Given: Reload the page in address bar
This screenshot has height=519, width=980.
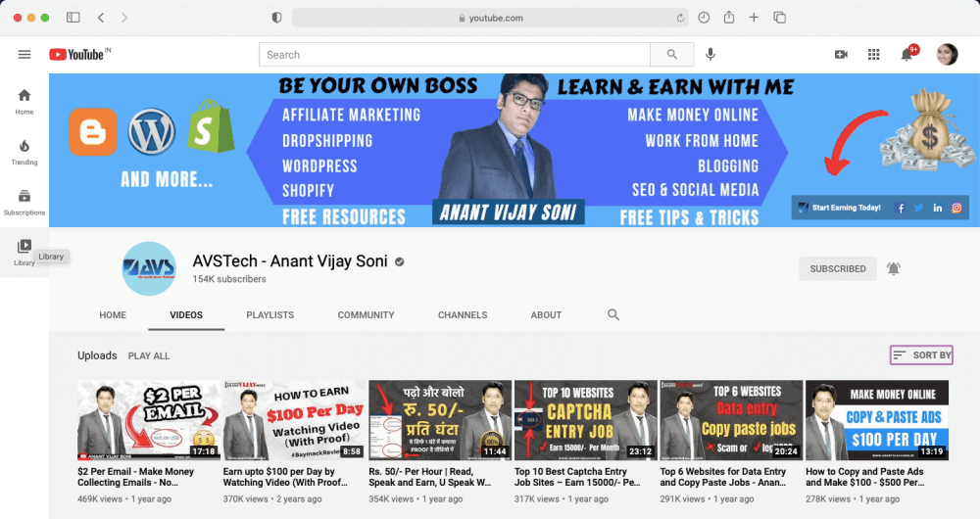Looking at the screenshot, I should (x=680, y=18).
